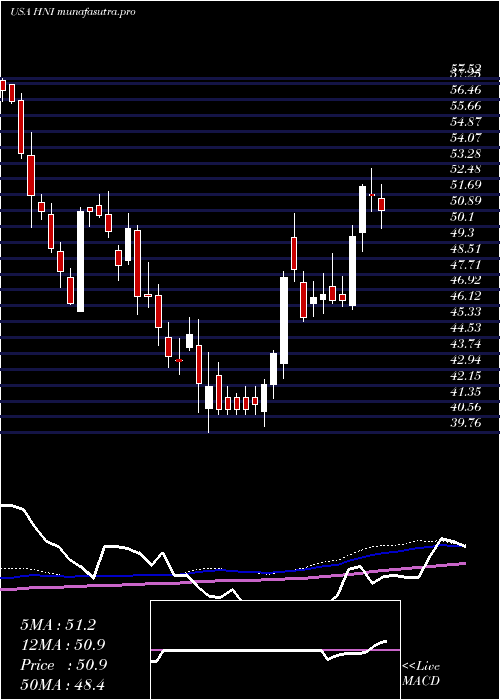Click the last red candlestick on the chart
The width and height of the screenshot is (500, 700).
(382, 204)
